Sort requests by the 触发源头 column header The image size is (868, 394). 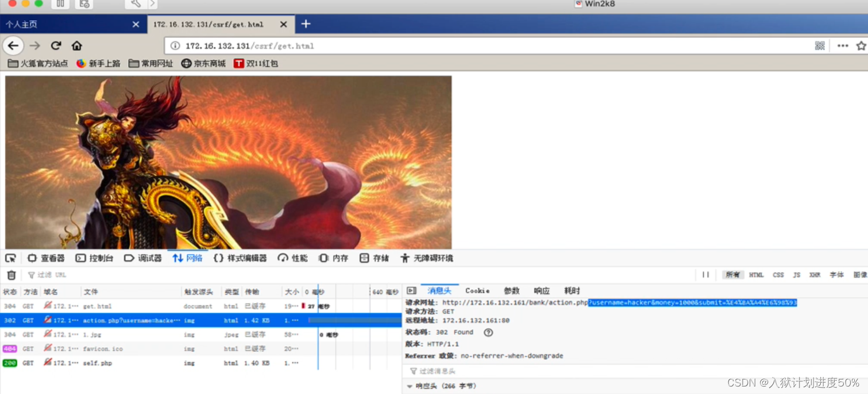(202, 292)
